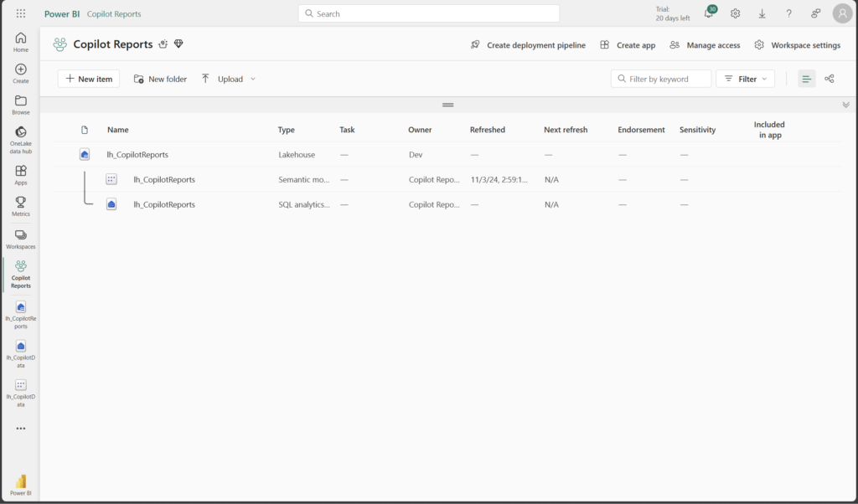Go to Metrics trophy icon
This screenshot has width=858, height=504.
(x=21, y=206)
